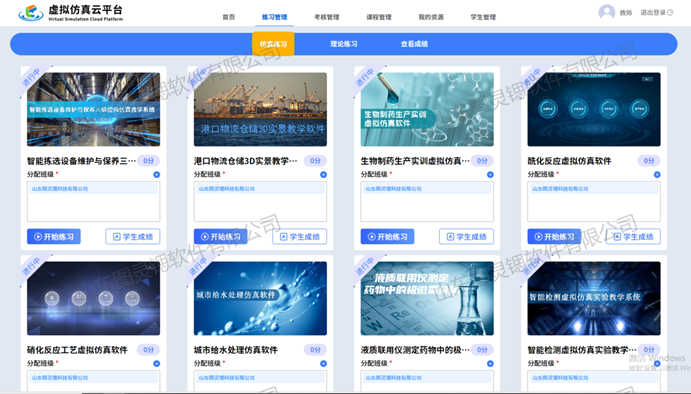Screen dimensions: 691x394
Task: Click 开始练习 on the 酰化反应 card
Action: point(554,237)
